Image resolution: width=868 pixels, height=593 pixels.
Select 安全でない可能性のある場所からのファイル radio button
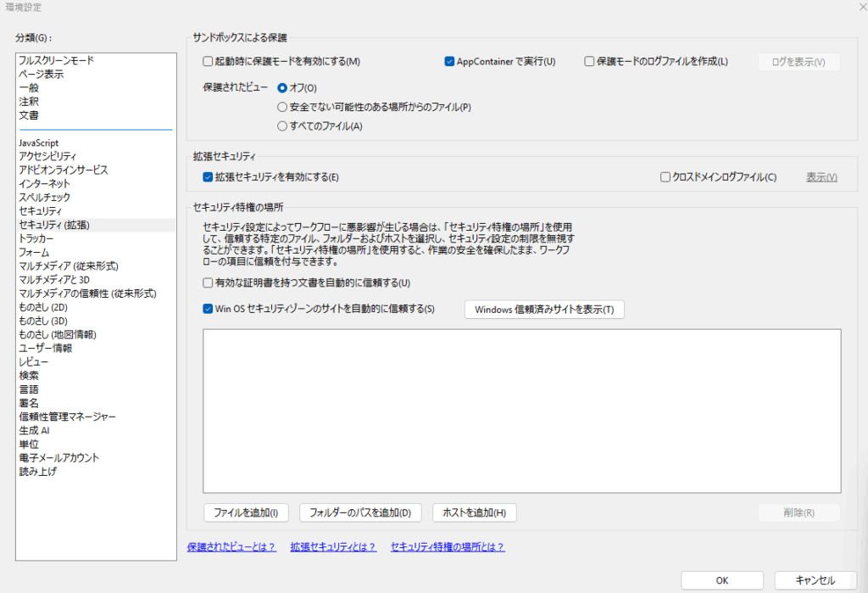click(x=282, y=107)
